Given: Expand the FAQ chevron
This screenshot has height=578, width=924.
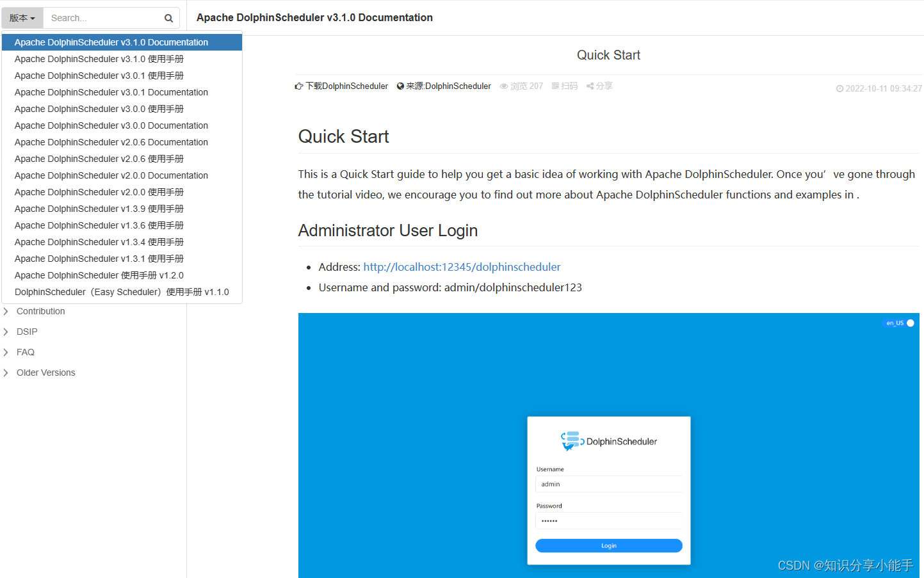Looking at the screenshot, I should tap(6, 352).
